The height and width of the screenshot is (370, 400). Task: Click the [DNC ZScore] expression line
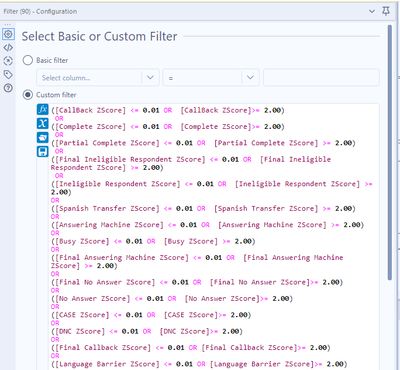[x=147, y=331]
